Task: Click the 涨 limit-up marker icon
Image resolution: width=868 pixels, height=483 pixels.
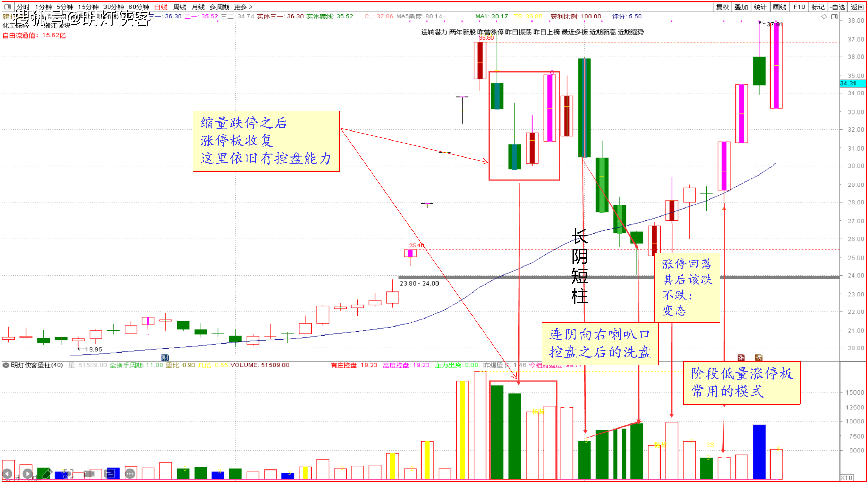Action: [741, 357]
